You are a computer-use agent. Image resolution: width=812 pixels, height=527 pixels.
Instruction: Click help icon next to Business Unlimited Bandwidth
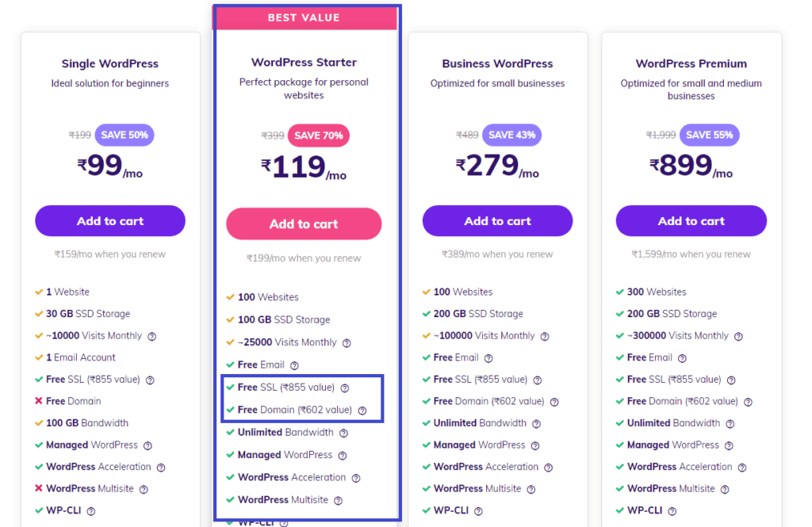click(537, 424)
